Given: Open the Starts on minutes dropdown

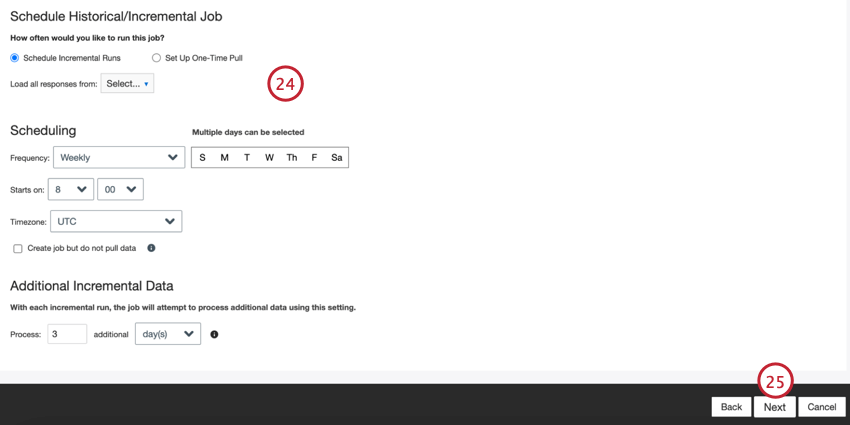Looking at the screenshot, I should pos(120,189).
